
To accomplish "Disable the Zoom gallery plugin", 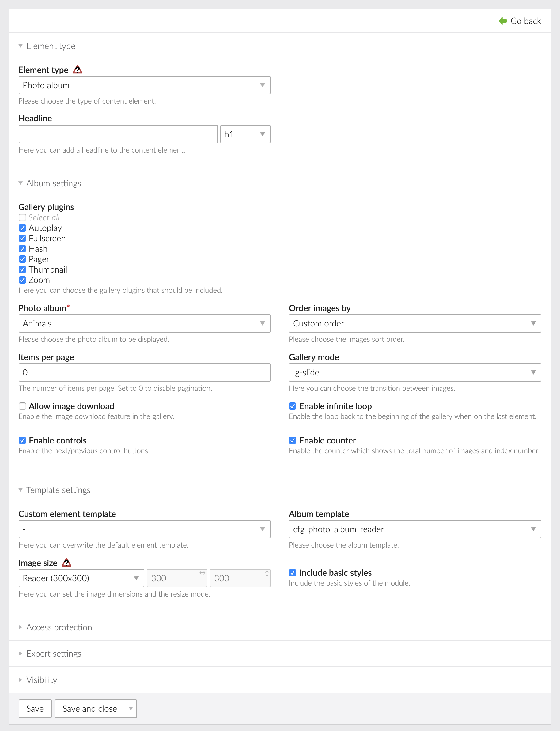I will coord(22,280).
